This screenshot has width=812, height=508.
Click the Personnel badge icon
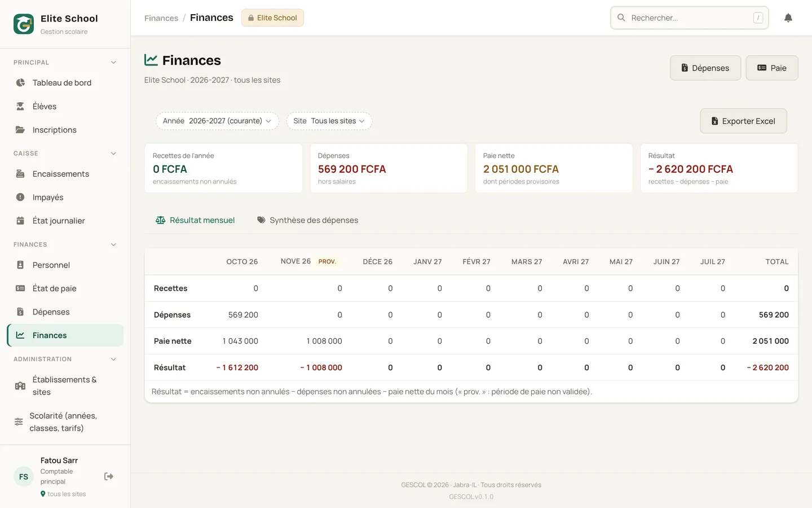click(x=20, y=265)
